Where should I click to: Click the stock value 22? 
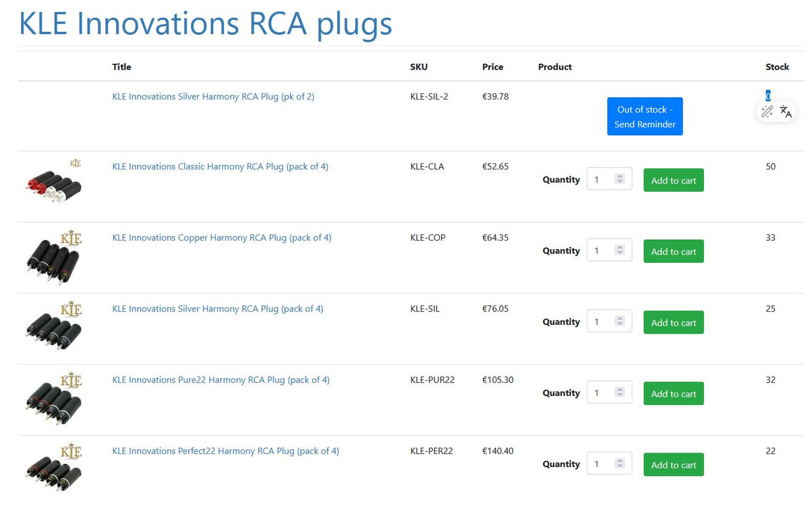(771, 451)
